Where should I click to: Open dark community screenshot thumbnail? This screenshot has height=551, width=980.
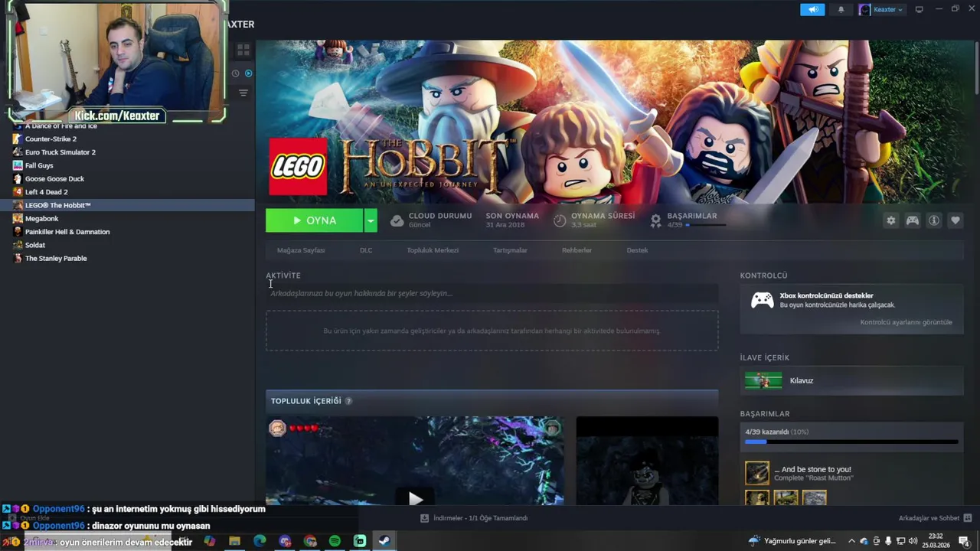click(x=647, y=461)
